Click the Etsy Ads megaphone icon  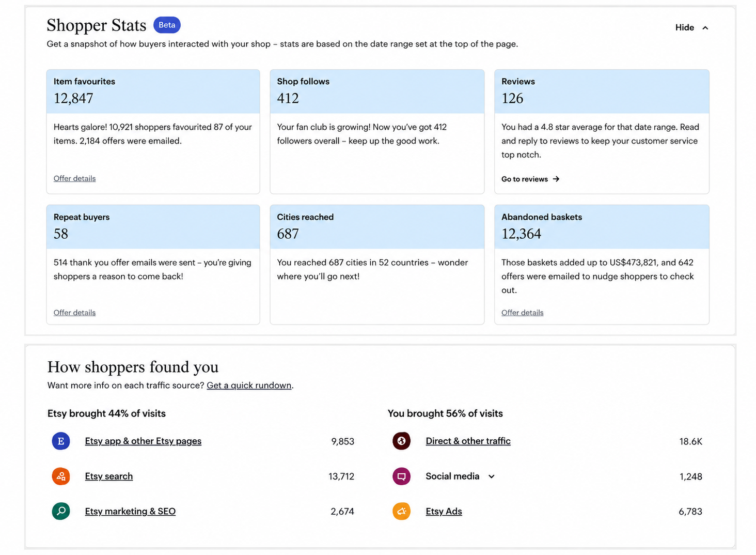point(401,511)
